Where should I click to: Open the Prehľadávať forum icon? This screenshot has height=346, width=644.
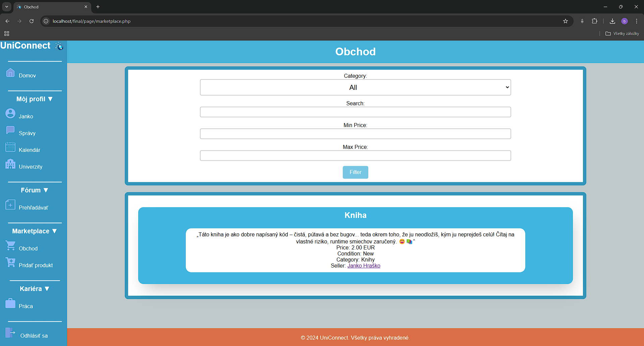tap(10, 205)
